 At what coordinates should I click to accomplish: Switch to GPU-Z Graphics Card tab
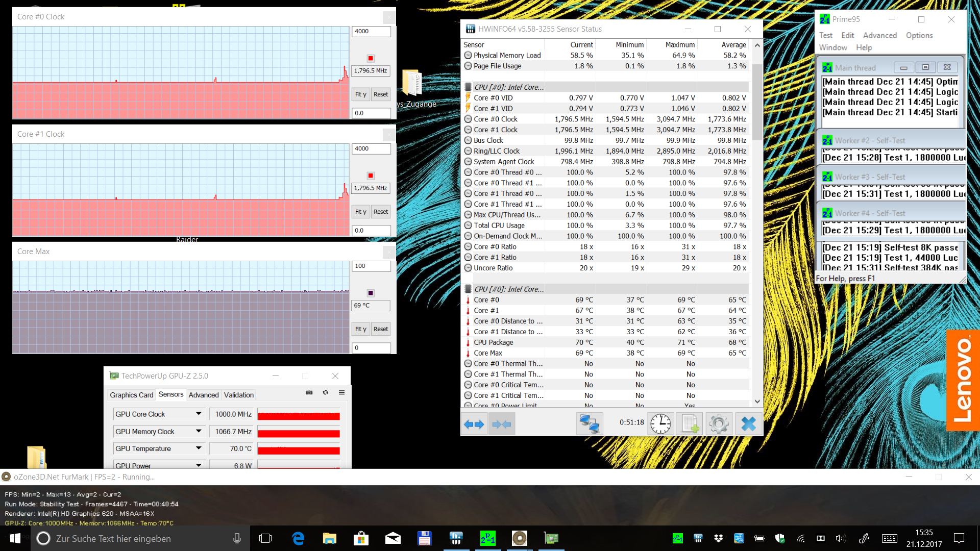click(x=131, y=395)
